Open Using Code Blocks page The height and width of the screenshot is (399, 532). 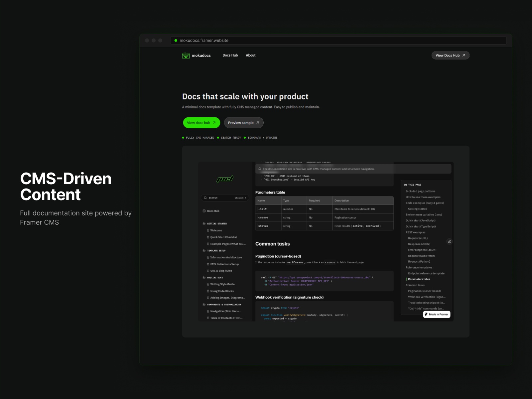pyautogui.click(x=222, y=291)
